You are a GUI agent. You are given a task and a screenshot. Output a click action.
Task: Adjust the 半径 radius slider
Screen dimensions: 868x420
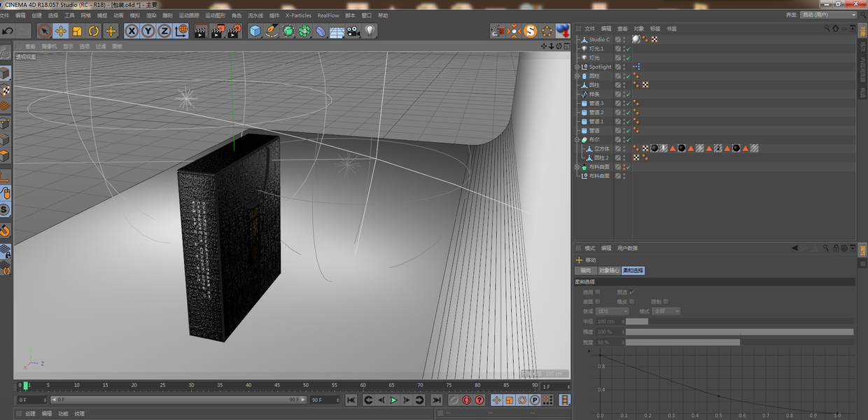739,321
